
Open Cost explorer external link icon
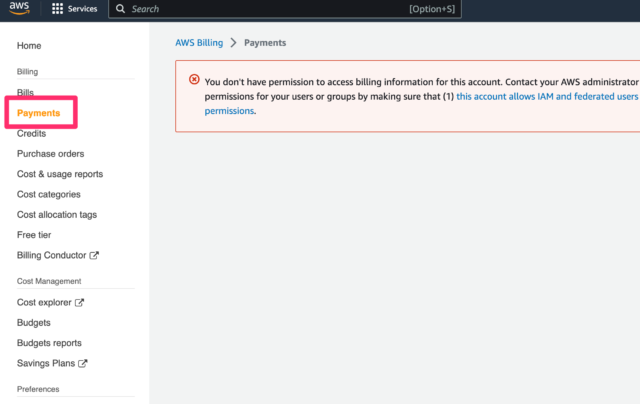(80, 302)
